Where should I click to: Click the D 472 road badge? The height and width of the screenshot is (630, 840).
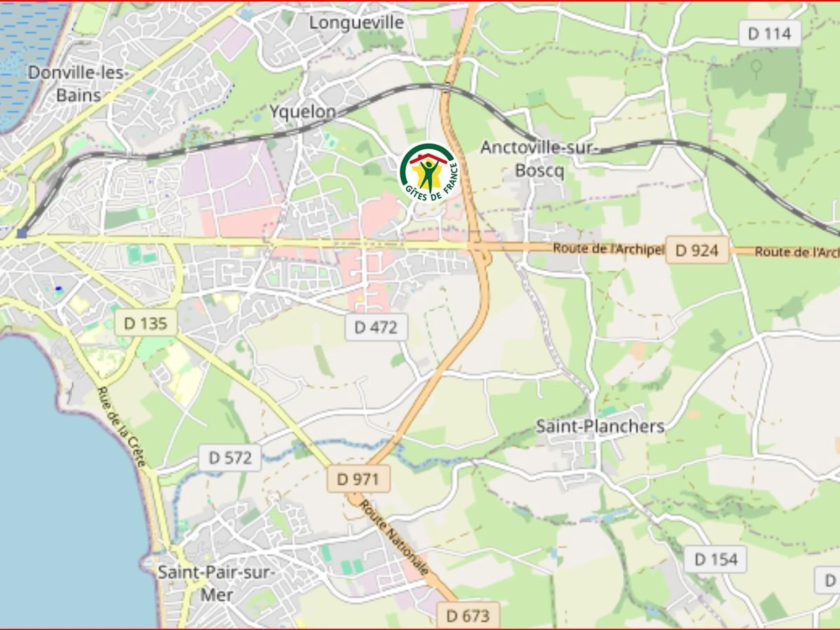(x=376, y=327)
